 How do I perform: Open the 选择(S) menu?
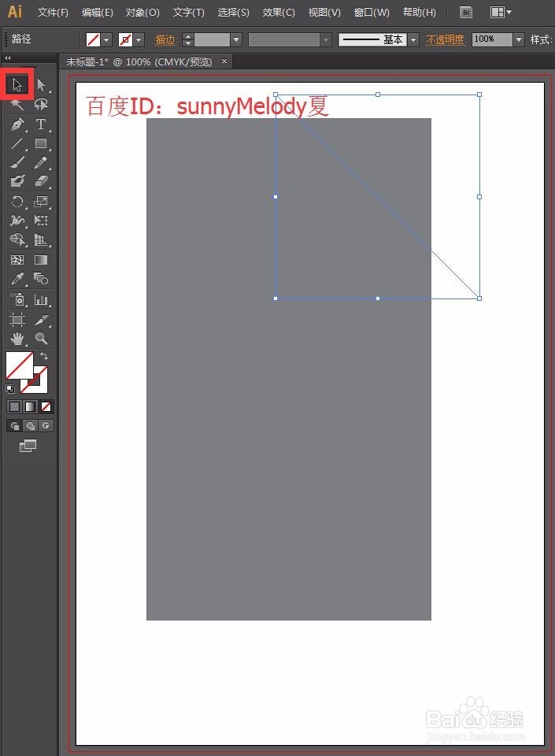[233, 13]
